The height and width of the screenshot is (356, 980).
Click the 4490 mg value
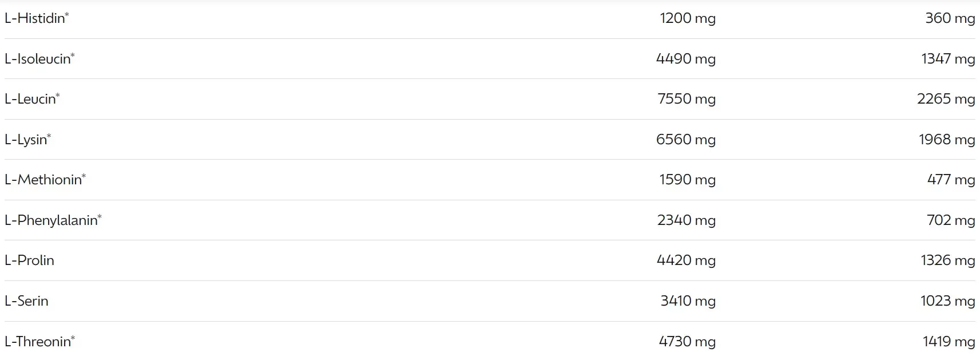[x=686, y=58]
